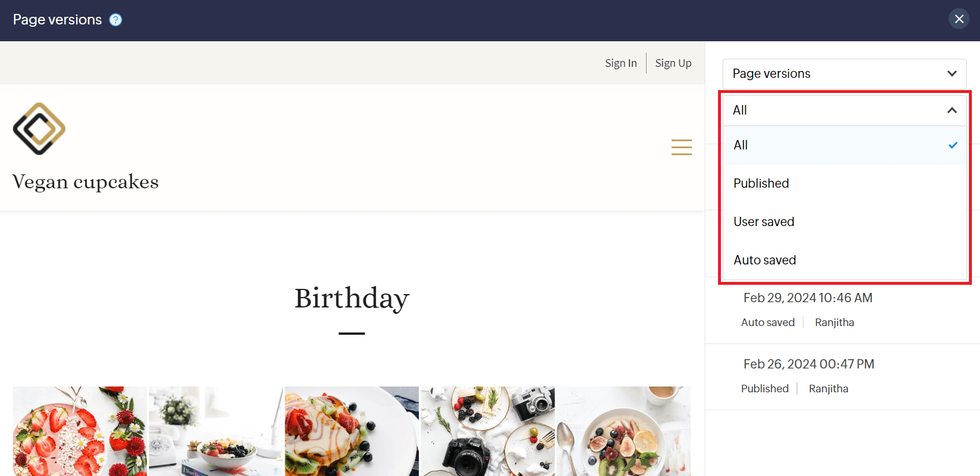Expand the Page versions dropdown
Viewport: 980px width, 476px height.
(844, 74)
